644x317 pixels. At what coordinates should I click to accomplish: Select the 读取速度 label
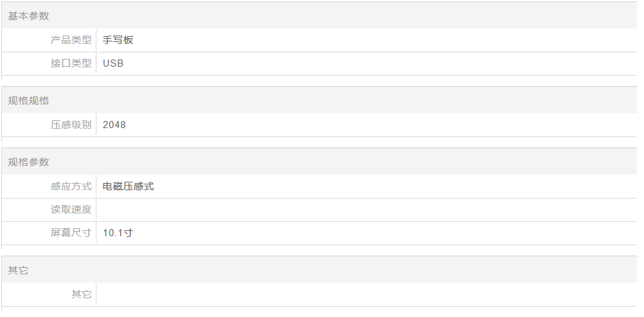(71, 210)
